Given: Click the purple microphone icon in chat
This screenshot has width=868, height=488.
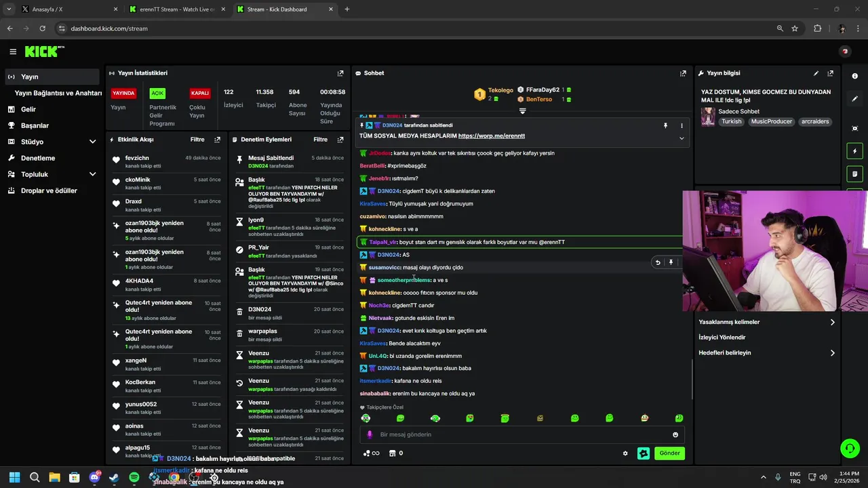Looking at the screenshot, I should point(370,434).
